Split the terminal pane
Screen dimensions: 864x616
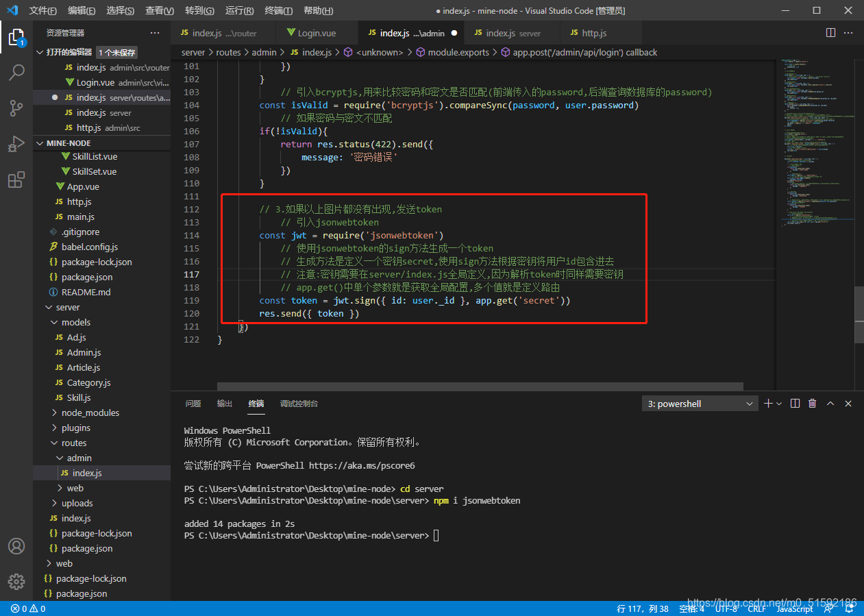click(795, 404)
